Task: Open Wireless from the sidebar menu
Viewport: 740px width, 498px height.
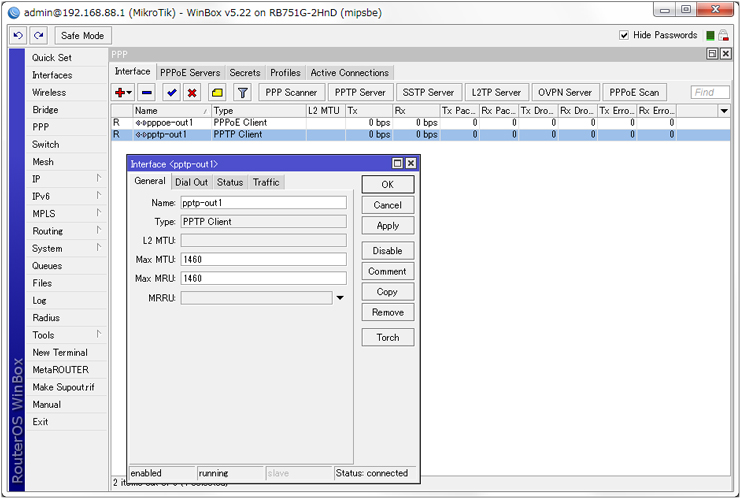Action: [49, 92]
